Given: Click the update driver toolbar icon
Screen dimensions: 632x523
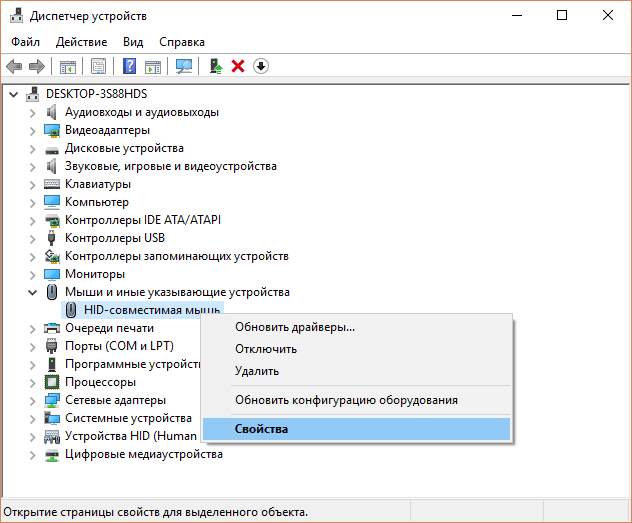Looking at the screenshot, I should point(215,66).
